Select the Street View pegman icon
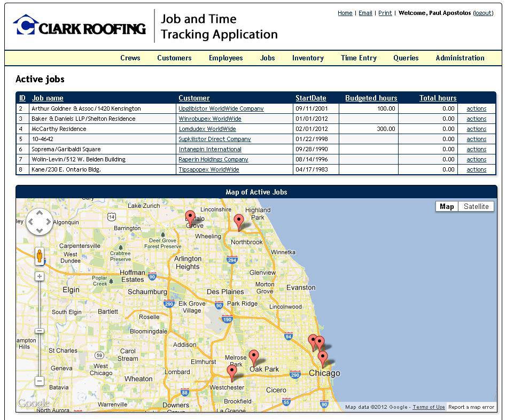Screen dimensions: 506x420 40,256
